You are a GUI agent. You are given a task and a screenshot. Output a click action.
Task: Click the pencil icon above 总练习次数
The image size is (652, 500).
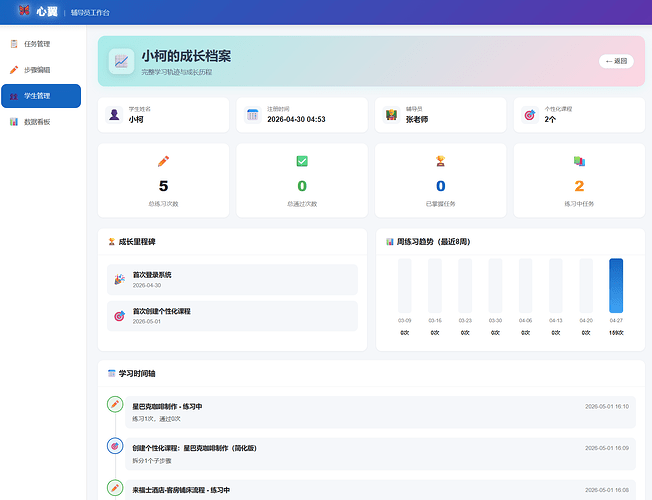pos(163,161)
